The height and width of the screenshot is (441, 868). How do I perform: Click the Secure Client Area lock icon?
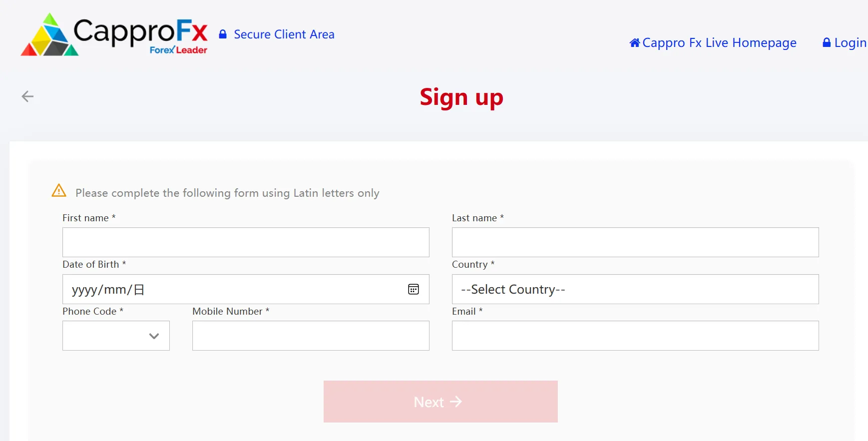[223, 34]
